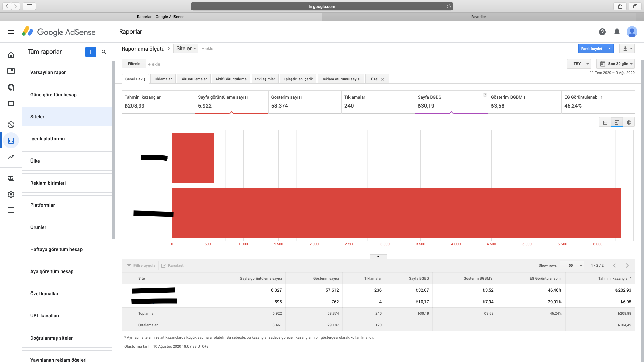Switch to the Tıklamalar tab
This screenshot has width=644, height=362.
coord(163,79)
